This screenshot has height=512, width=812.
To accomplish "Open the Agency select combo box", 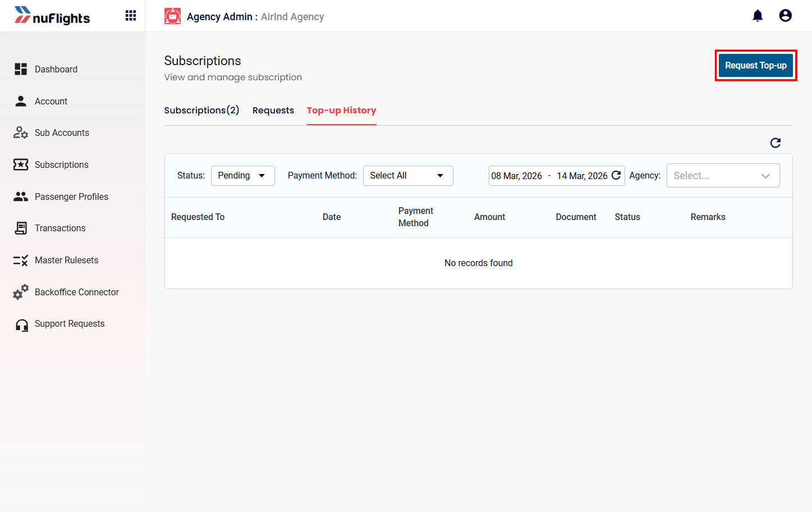I will (723, 176).
